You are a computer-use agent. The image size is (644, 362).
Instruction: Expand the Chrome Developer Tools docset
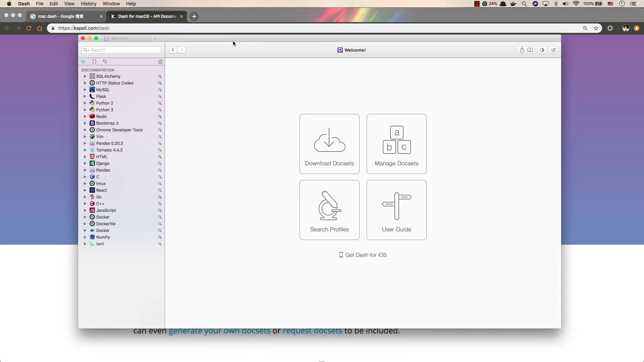point(85,130)
